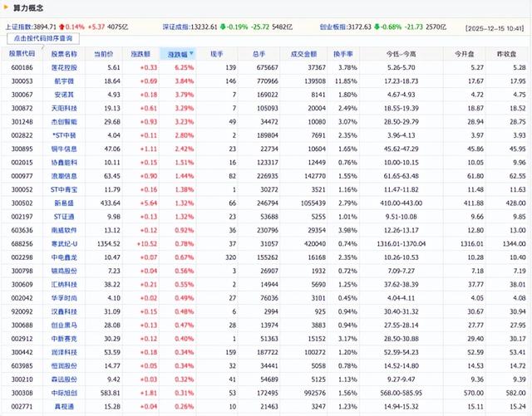
Task: Open the 恒润股份 stock link
Action: (64, 366)
